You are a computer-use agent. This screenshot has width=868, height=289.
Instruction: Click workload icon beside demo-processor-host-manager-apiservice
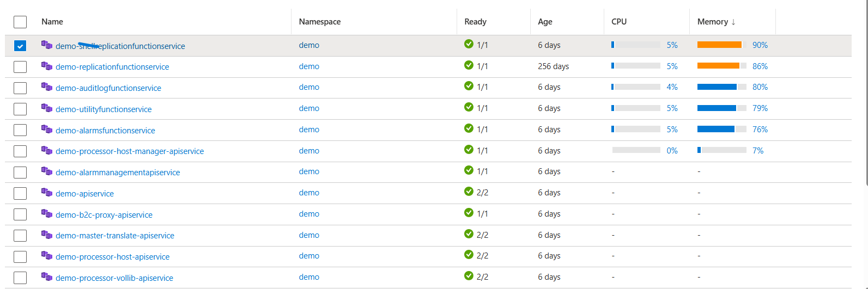click(47, 150)
